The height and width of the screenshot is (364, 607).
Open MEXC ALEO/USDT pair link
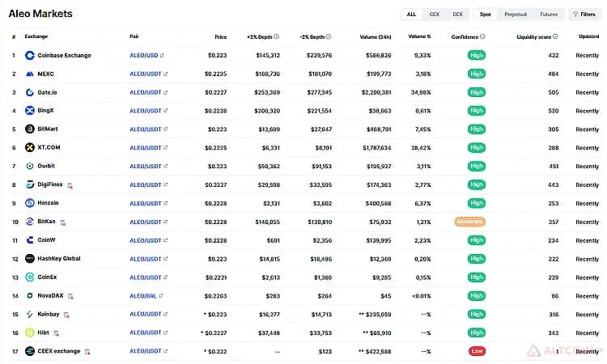coord(149,74)
